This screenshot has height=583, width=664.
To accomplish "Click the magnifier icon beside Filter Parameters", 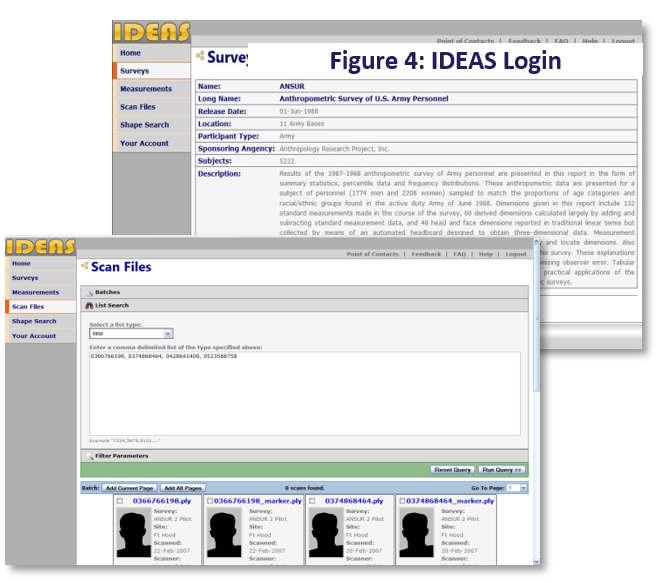I will 89,456.
